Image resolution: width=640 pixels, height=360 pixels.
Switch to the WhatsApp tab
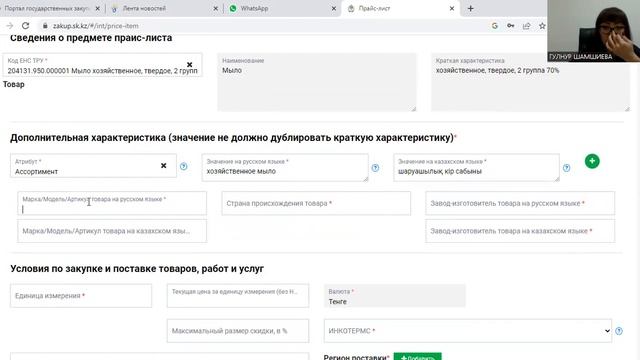(282, 8)
